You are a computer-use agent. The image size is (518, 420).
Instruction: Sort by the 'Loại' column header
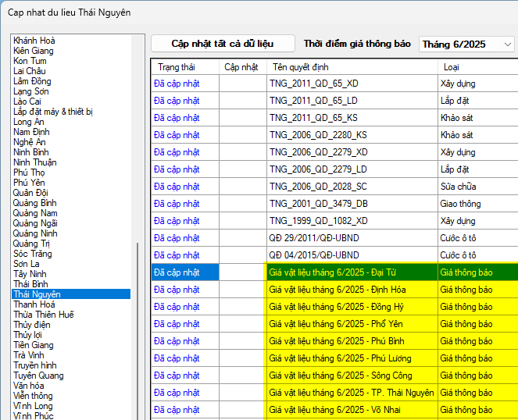[477, 67]
